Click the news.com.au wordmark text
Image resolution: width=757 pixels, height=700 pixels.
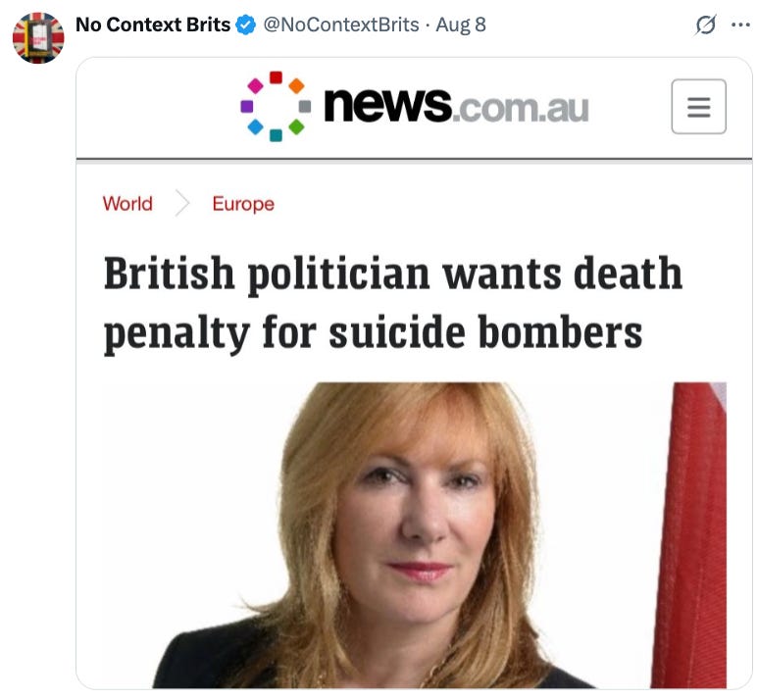click(456, 105)
